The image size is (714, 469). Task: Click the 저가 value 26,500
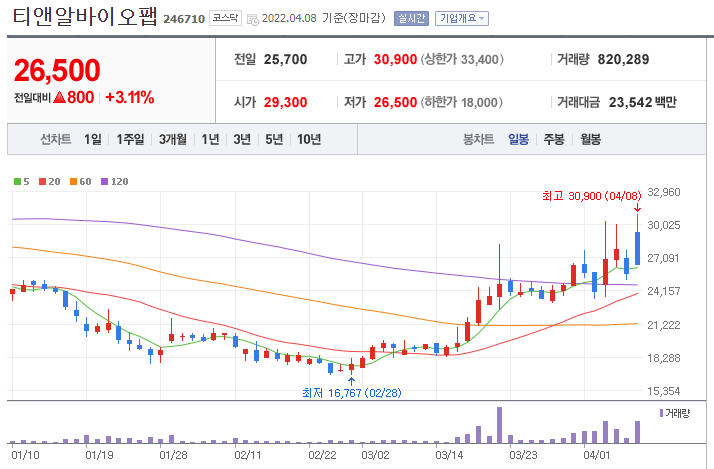tap(395, 102)
